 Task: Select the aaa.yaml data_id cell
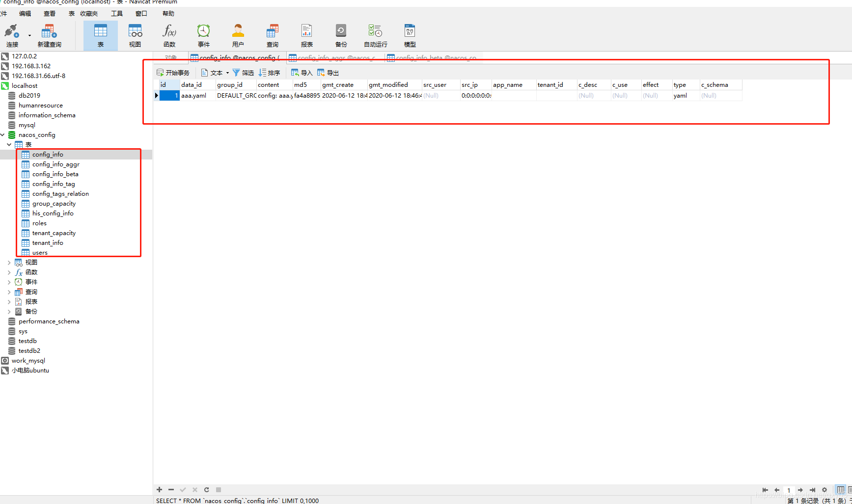pyautogui.click(x=197, y=96)
